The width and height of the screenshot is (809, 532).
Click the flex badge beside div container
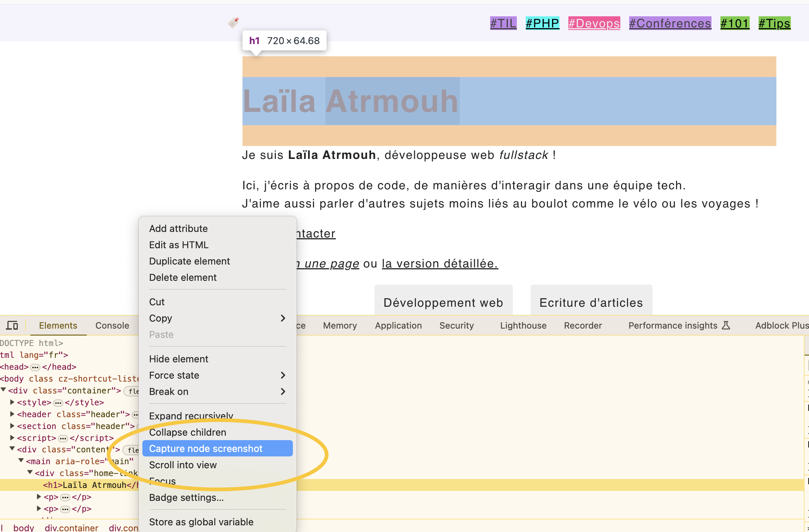pos(132,391)
